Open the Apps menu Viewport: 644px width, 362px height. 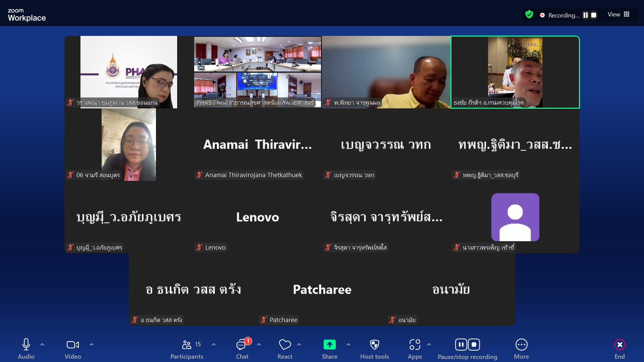coord(415,349)
